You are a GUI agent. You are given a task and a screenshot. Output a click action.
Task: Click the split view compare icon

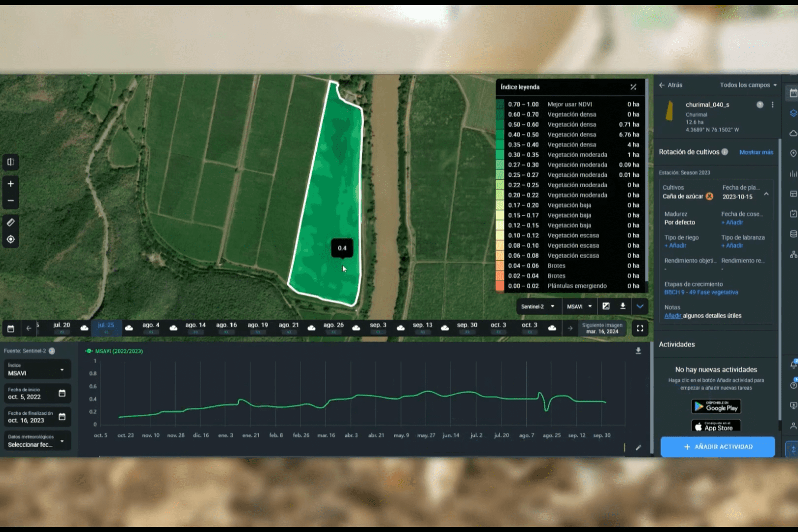10,162
